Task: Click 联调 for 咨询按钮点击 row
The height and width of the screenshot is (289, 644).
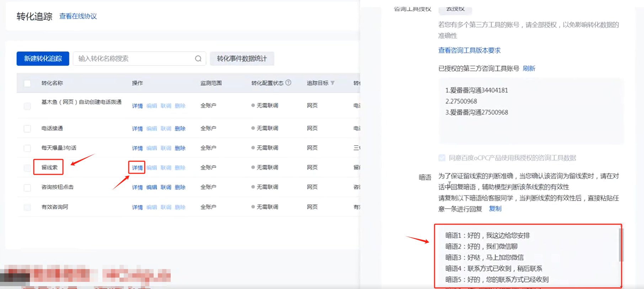Action: click(x=166, y=187)
